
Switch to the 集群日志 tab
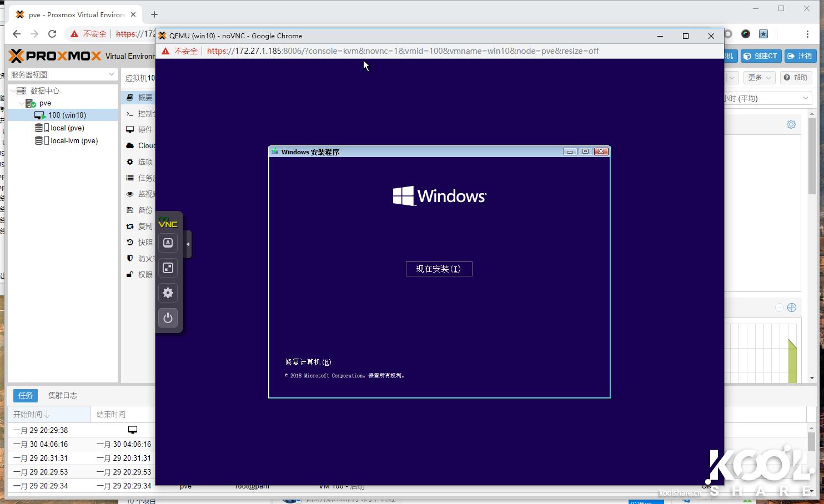tap(63, 395)
